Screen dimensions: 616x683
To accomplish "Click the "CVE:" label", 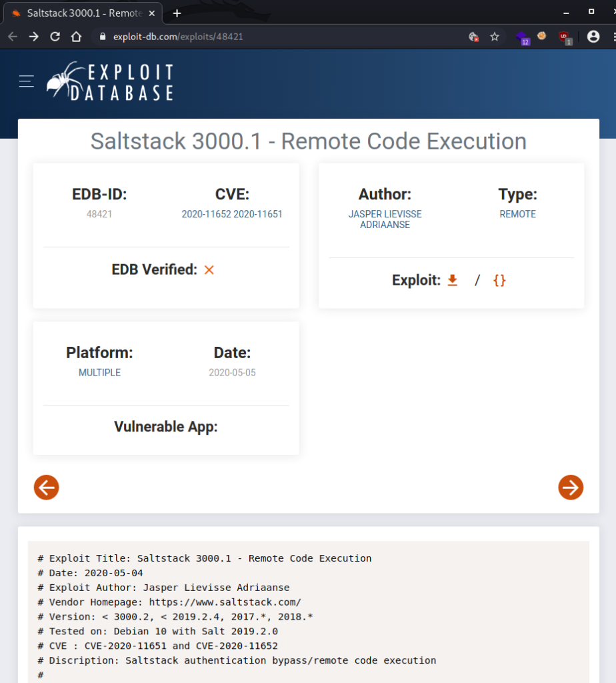I will [x=232, y=194].
